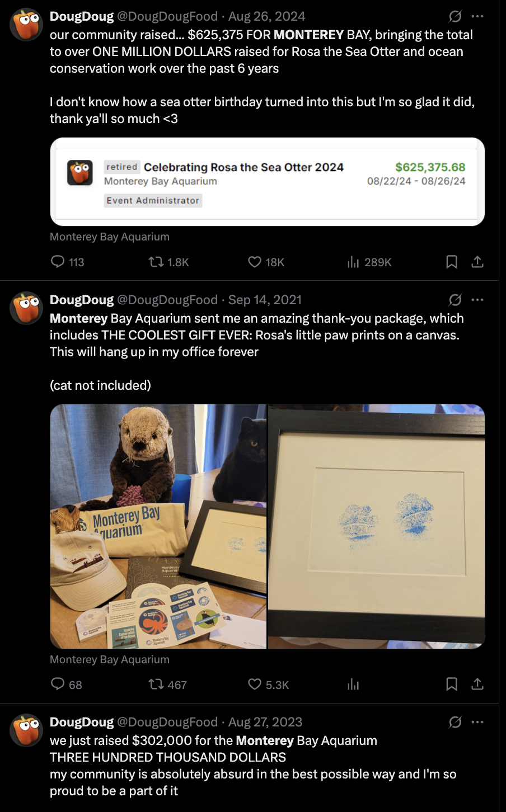The image size is (506, 812).
Task: Bookmark the Sep 14, 2021 tweet
Action: pyautogui.click(x=452, y=684)
